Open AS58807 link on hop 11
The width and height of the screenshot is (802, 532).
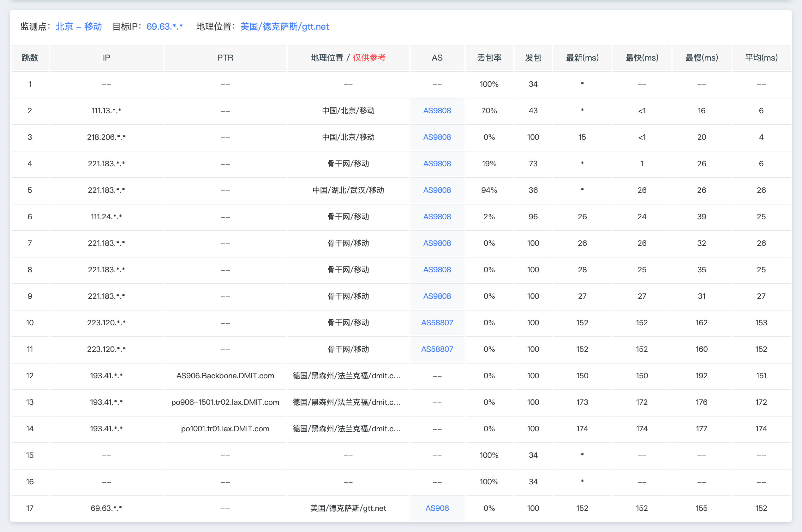tap(437, 349)
